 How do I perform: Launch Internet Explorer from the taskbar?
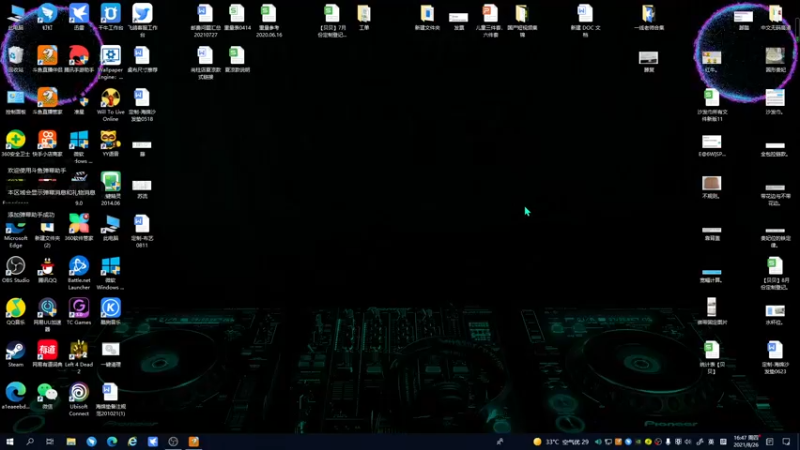(x=132, y=442)
